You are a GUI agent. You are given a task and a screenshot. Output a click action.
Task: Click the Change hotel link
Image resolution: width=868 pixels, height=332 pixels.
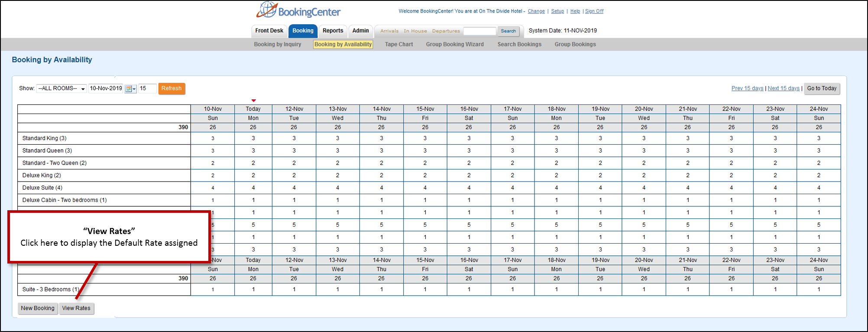(536, 11)
